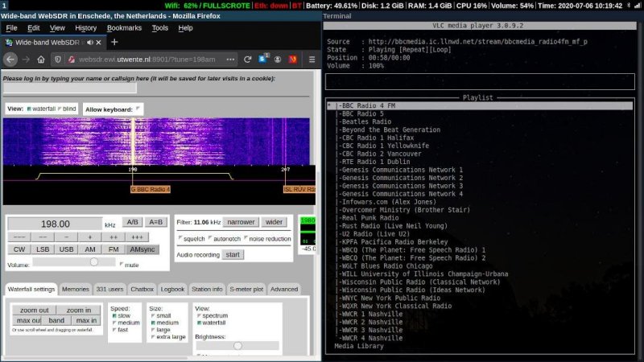Click the tracking protection shield icon

(x=59, y=60)
